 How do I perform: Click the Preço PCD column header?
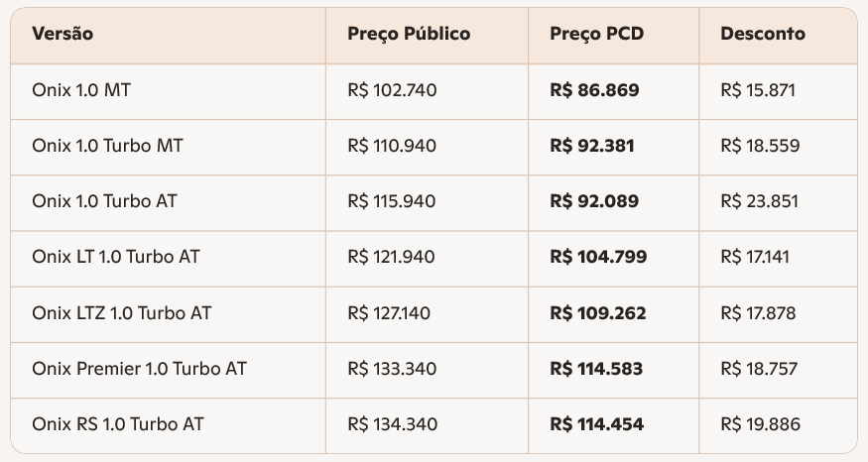[596, 34]
